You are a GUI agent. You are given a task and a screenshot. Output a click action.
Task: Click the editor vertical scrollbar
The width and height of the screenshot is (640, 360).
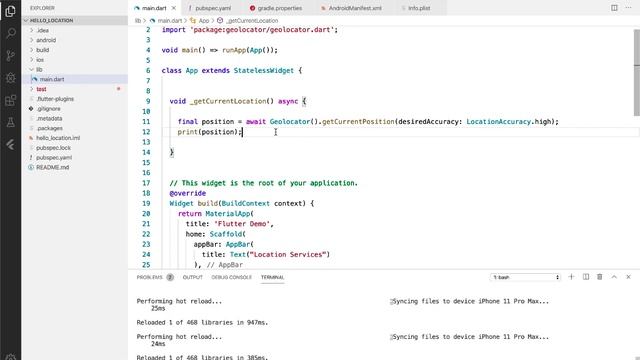pyautogui.click(x=637, y=72)
